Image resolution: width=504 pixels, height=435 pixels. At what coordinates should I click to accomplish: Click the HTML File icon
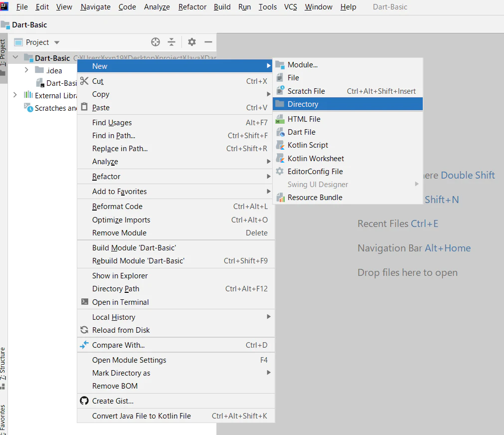pos(280,119)
